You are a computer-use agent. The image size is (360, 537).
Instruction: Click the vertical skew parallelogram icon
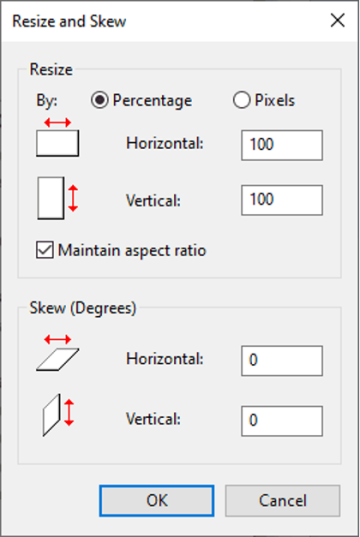coord(52,415)
